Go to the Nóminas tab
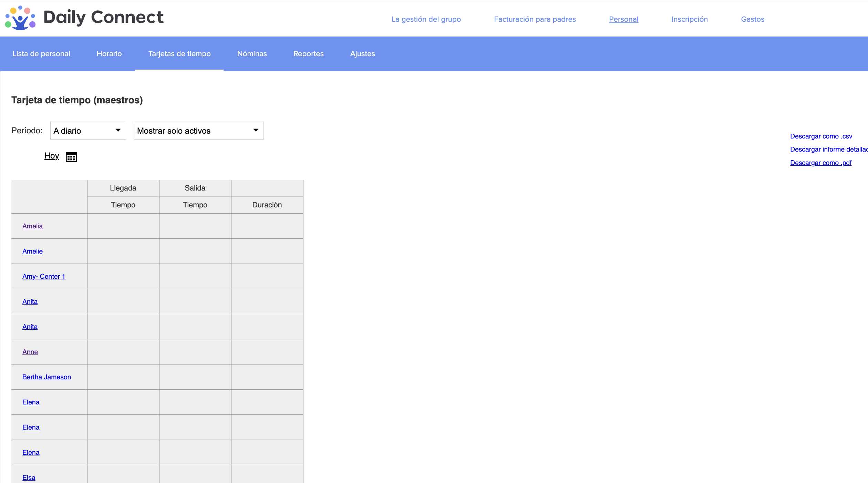This screenshot has height=483, width=868. pos(252,54)
